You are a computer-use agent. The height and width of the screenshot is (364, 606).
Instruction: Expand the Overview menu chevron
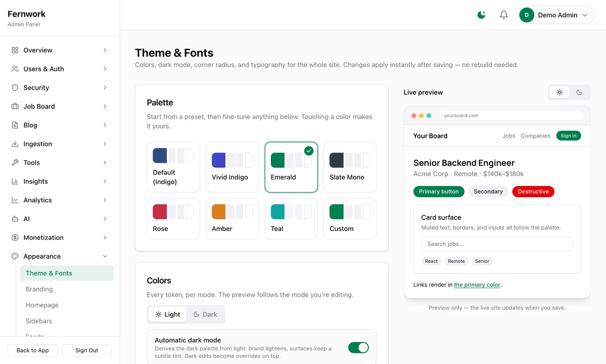(105, 50)
